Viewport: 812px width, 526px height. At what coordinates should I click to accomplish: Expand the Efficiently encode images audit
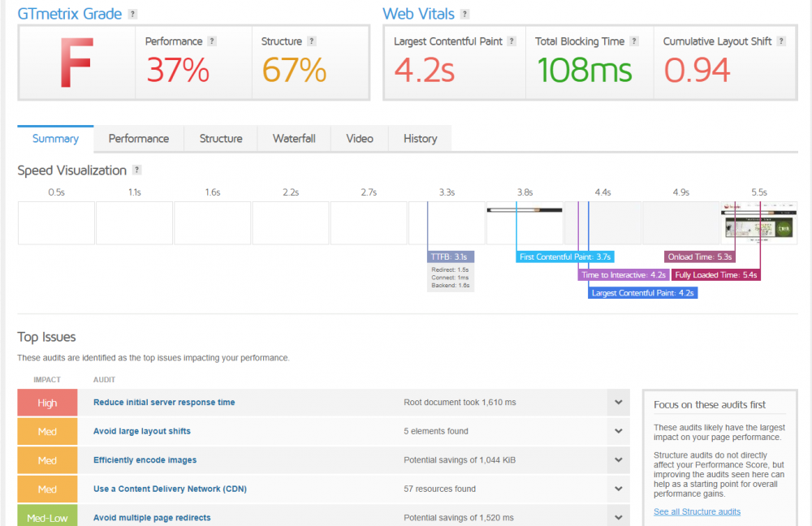click(x=618, y=459)
